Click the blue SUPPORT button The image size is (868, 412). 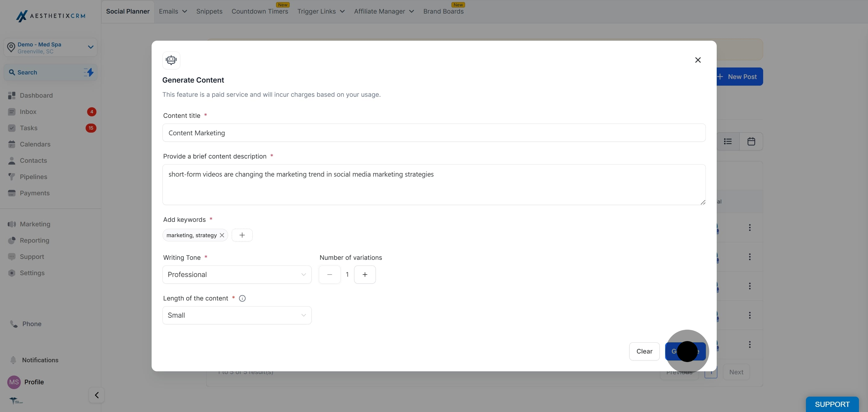point(832,404)
